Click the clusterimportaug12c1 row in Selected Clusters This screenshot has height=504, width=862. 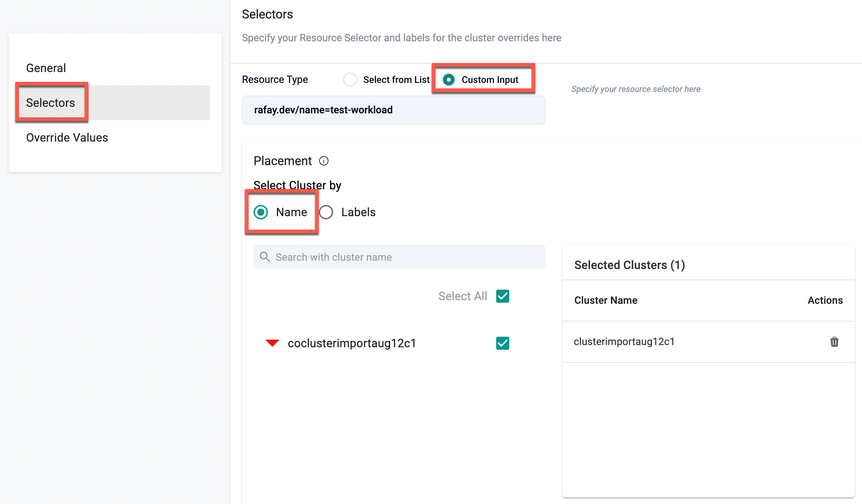pyautogui.click(x=624, y=342)
